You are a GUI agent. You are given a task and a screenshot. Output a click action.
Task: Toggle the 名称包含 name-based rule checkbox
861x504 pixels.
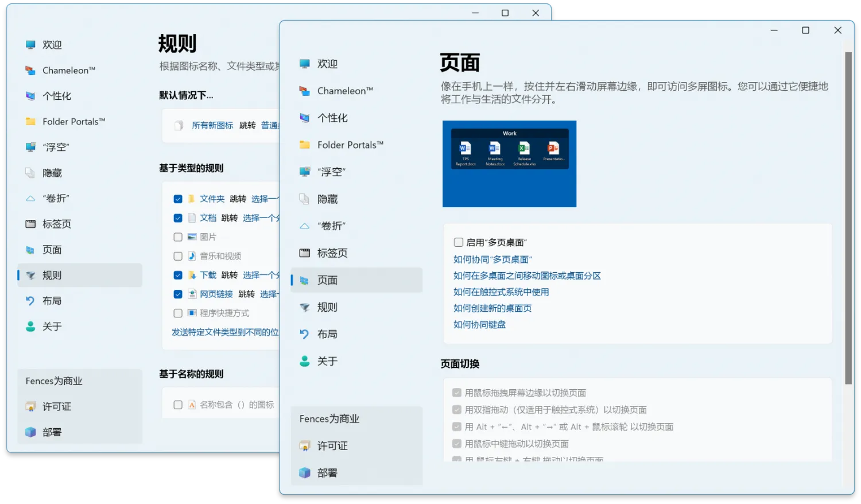pos(178,405)
